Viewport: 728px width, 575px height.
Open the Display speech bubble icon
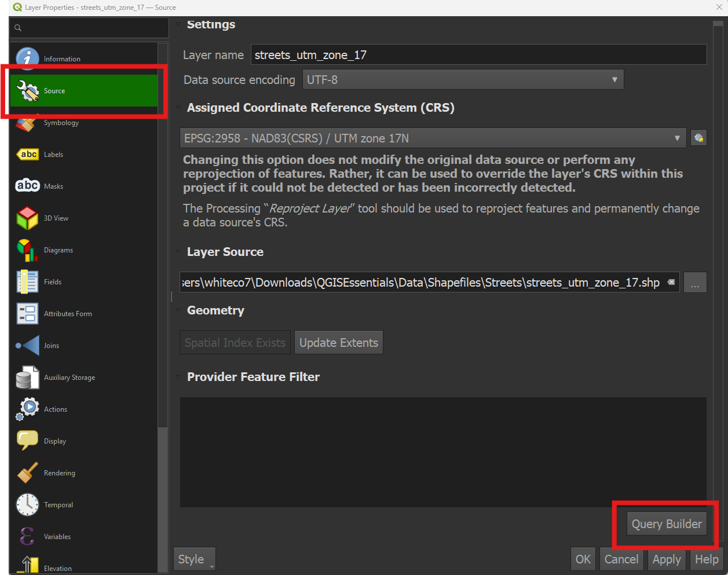point(27,441)
